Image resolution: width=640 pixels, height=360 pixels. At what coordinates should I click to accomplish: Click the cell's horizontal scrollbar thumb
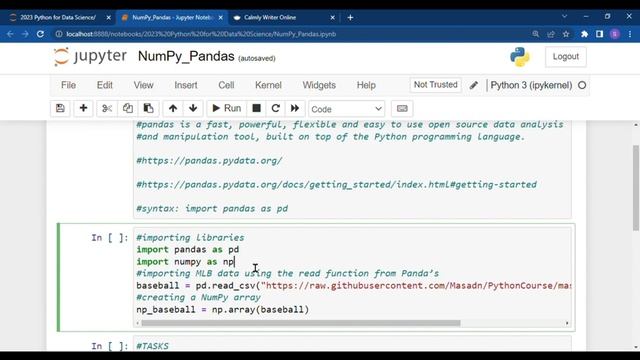tap(301, 323)
